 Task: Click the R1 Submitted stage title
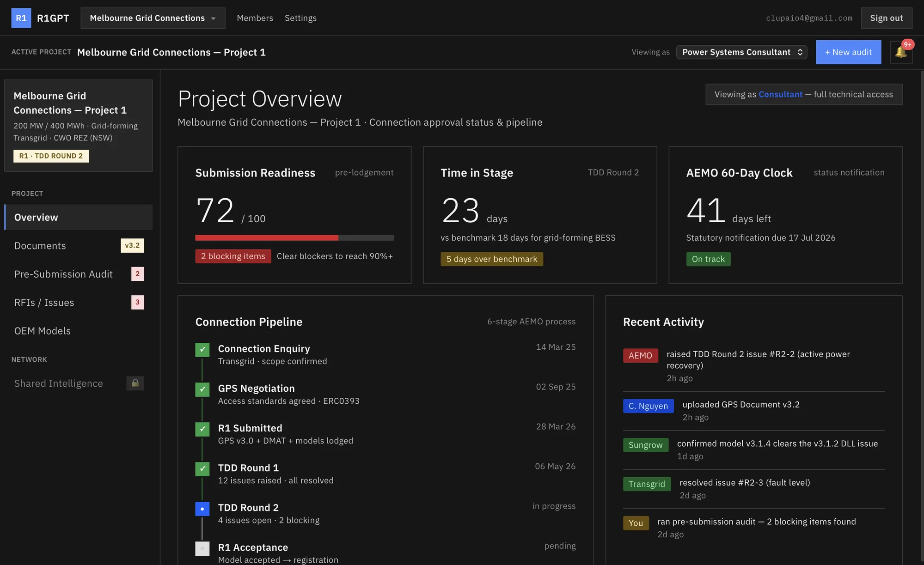click(x=250, y=428)
